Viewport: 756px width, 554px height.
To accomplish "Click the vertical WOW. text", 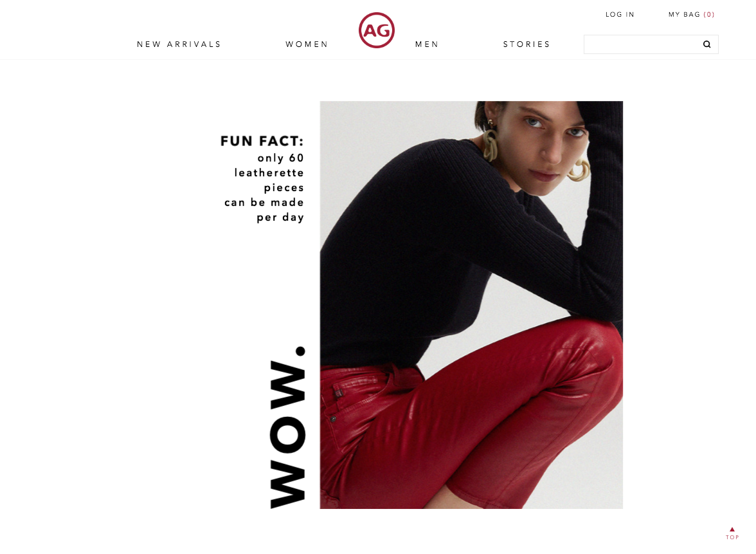I will 287,427.
